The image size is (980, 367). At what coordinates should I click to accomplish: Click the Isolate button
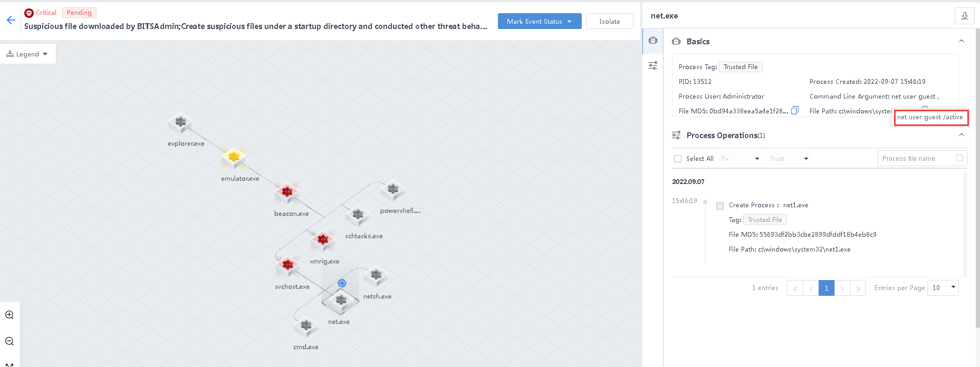coord(609,21)
